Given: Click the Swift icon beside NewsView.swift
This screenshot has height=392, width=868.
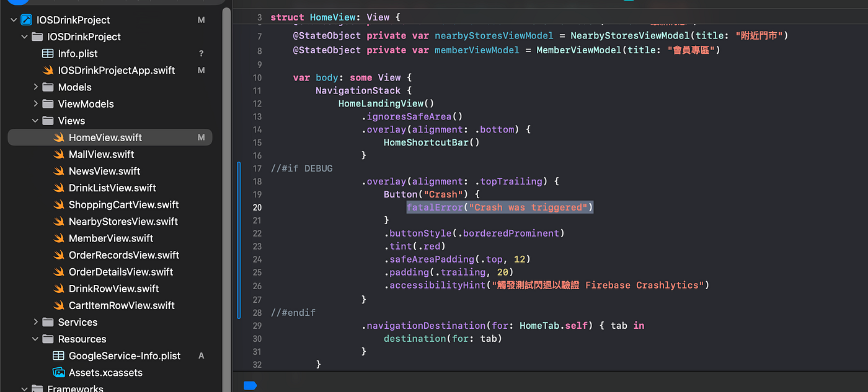Looking at the screenshot, I should 59,171.
